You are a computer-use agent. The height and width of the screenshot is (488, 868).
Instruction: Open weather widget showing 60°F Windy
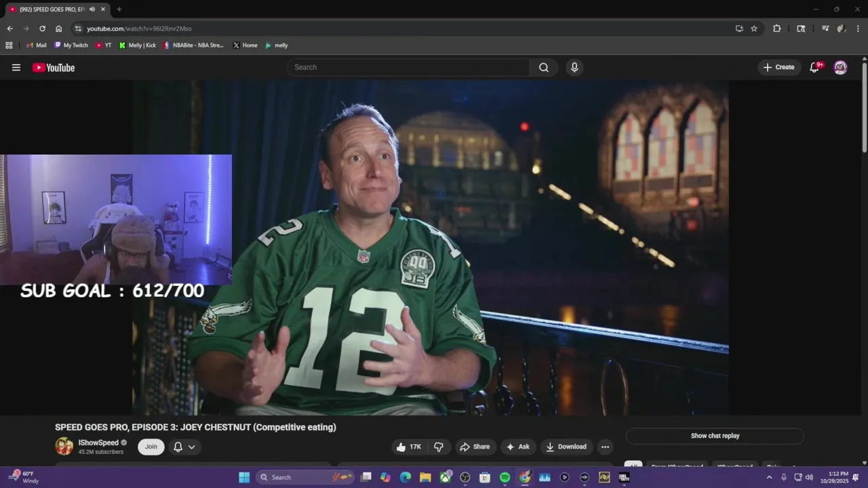click(23, 477)
